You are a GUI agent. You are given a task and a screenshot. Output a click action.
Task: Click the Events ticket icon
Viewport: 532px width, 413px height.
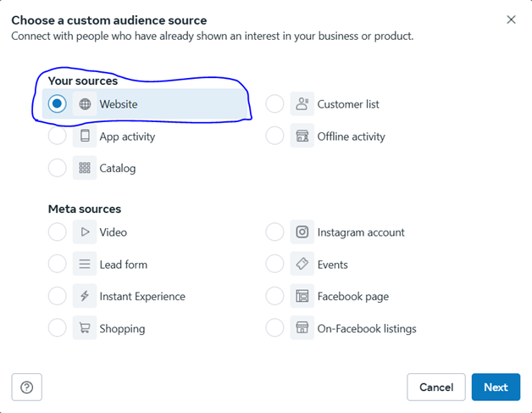click(x=302, y=264)
